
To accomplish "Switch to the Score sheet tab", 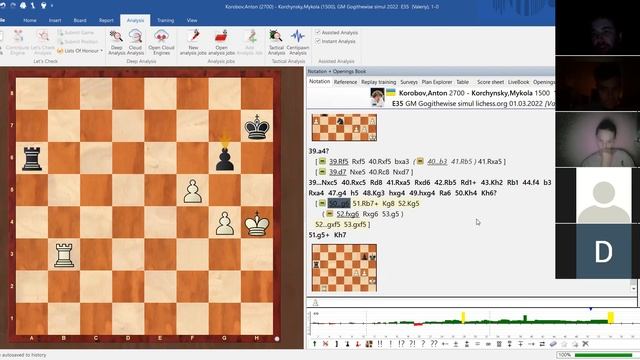I will coord(490,82).
